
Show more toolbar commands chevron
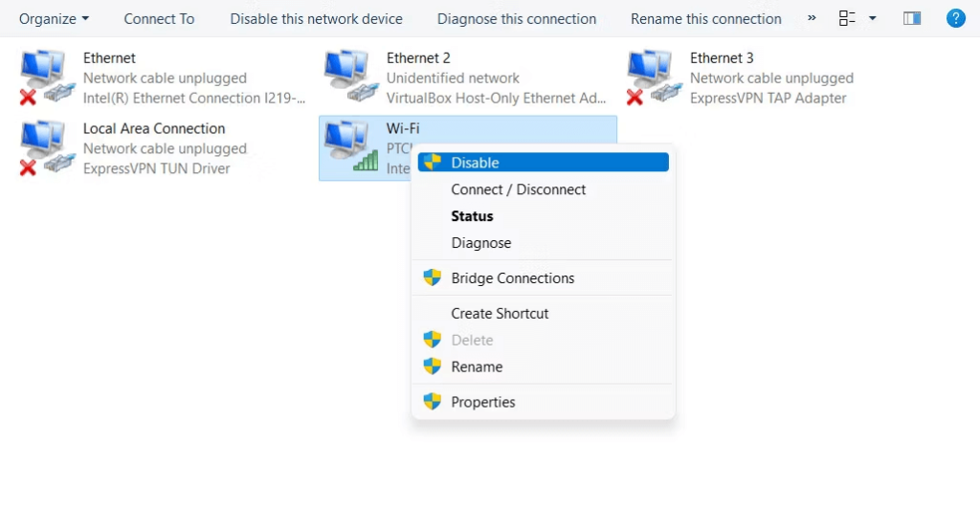(813, 18)
